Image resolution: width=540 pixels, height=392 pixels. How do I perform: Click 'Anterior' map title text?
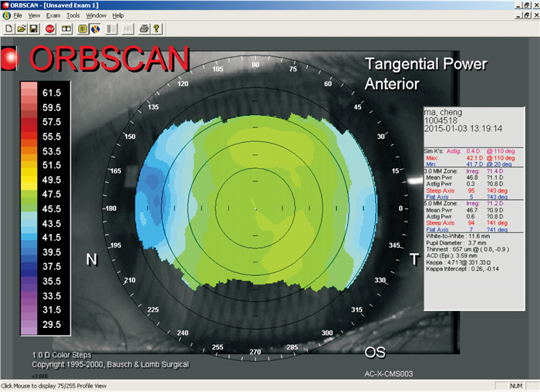point(392,83)
